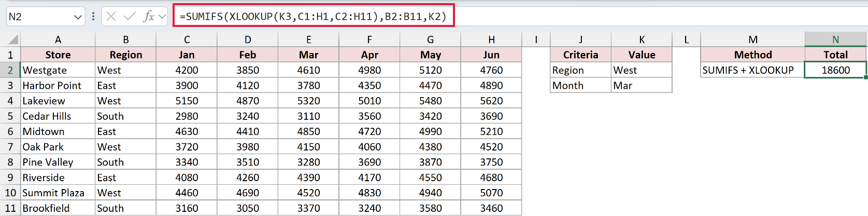Select column H header
This screenshot has height=216, width=868.
pos(491,39)
